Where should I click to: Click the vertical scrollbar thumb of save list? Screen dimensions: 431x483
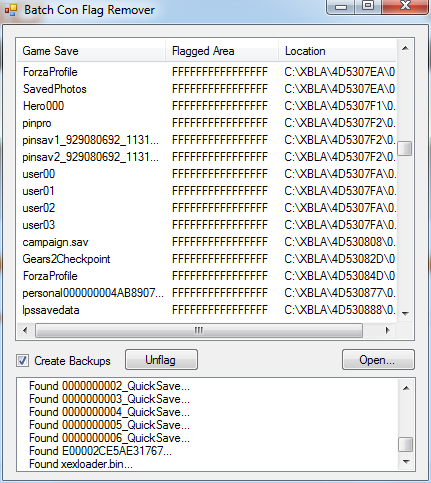tap(405, 148)
